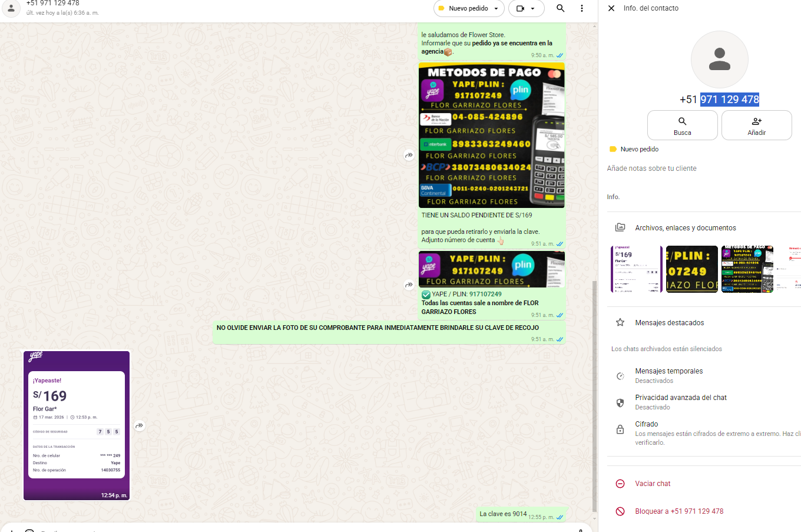Block contact +51 971 129 478
The width and height of the screenshot is (801, 532).
678,511
